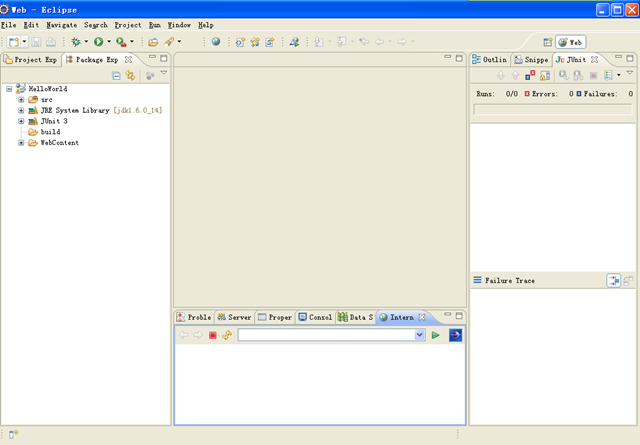Switch to the Console tab
Screen dimensions: 640x445
click(315, 317)
